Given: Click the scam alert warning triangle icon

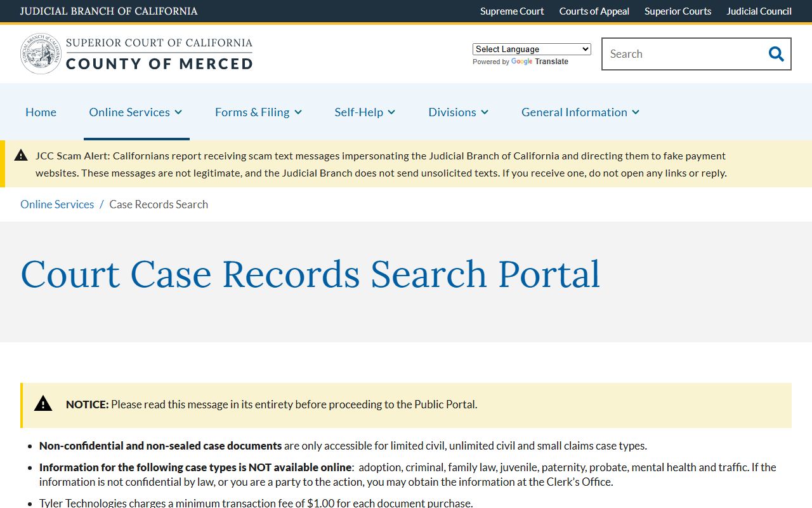Looking at the screenshot, I should click(21, 155).
